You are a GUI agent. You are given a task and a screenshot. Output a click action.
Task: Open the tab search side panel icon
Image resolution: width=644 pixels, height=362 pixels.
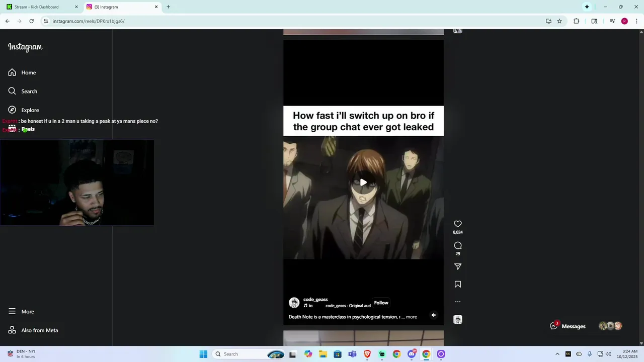(x=594, y=21)
